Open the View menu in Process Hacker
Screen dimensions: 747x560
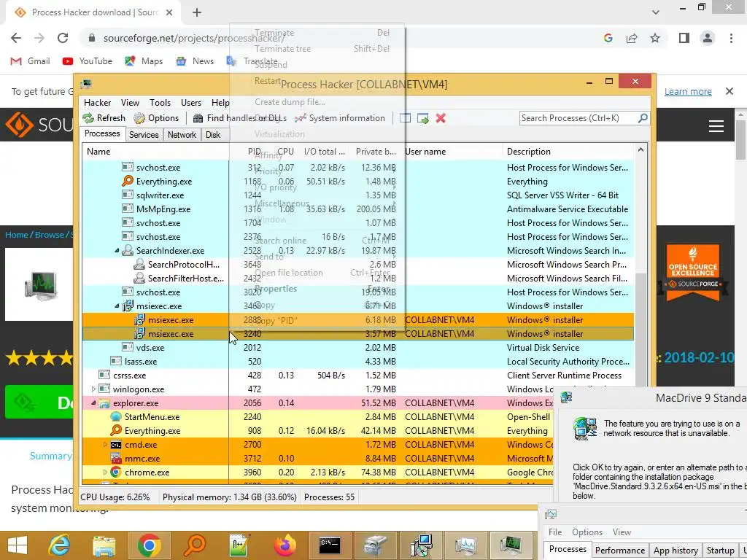[x=130, y=103]
